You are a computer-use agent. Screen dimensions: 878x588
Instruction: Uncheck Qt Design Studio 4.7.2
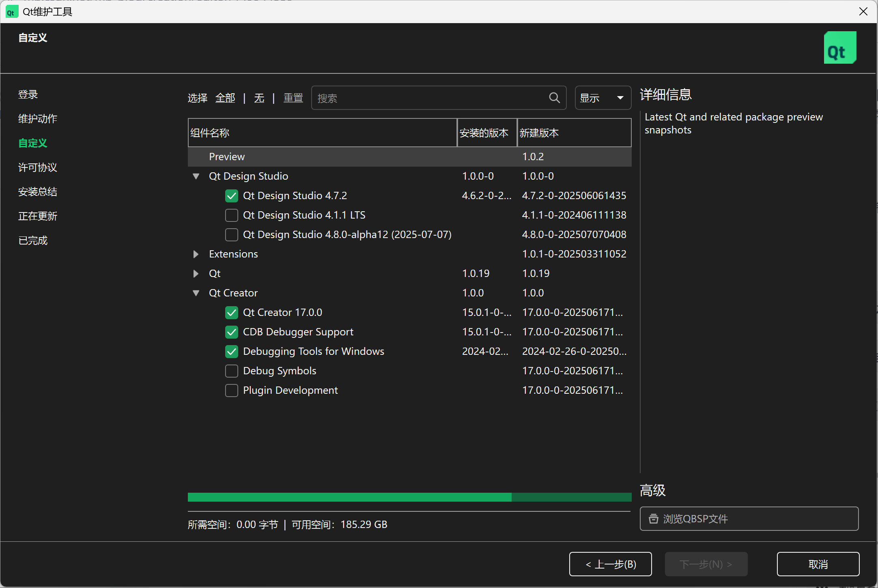click(x=231, y=196)
